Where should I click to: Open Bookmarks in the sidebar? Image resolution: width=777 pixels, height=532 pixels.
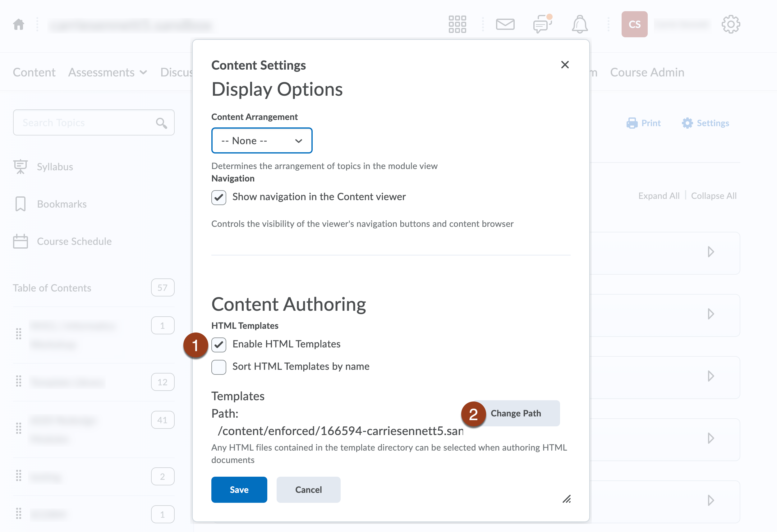click(62, 204)
